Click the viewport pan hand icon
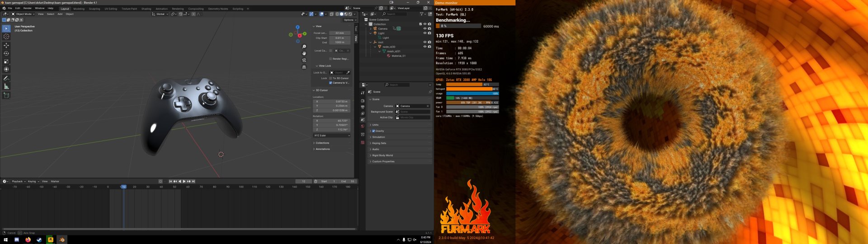Image resolution: width=868 pixels, height=244 pixels. click(x=304, y=53)
